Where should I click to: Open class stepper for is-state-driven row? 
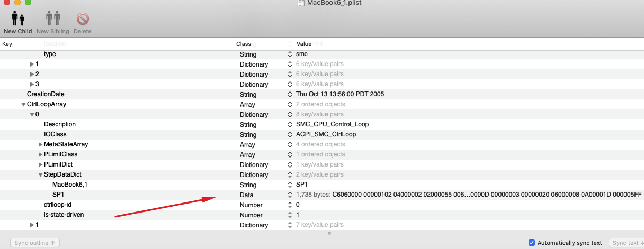[290, 215]
